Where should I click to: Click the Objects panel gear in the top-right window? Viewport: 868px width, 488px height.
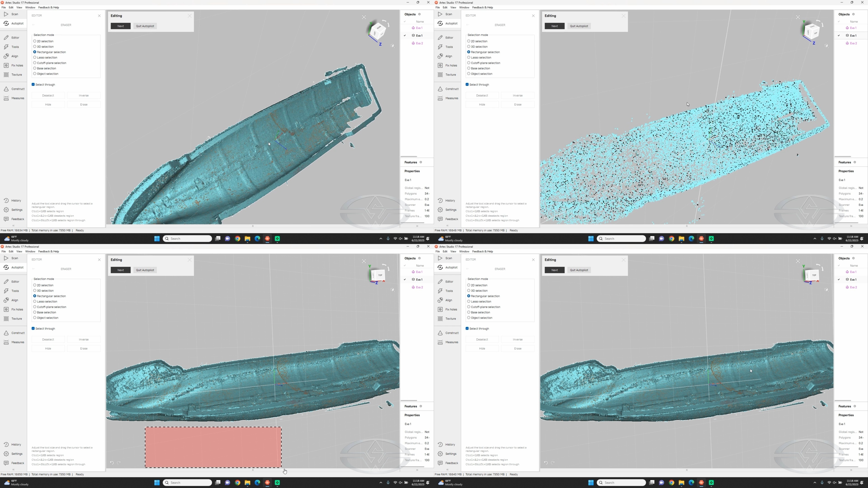coord(854,14)
